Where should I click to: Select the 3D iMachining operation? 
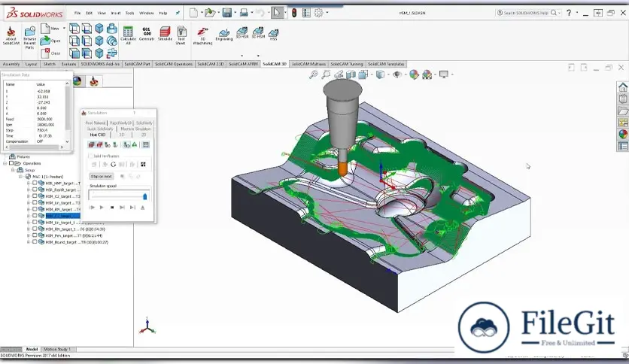[x=202, y=35]
